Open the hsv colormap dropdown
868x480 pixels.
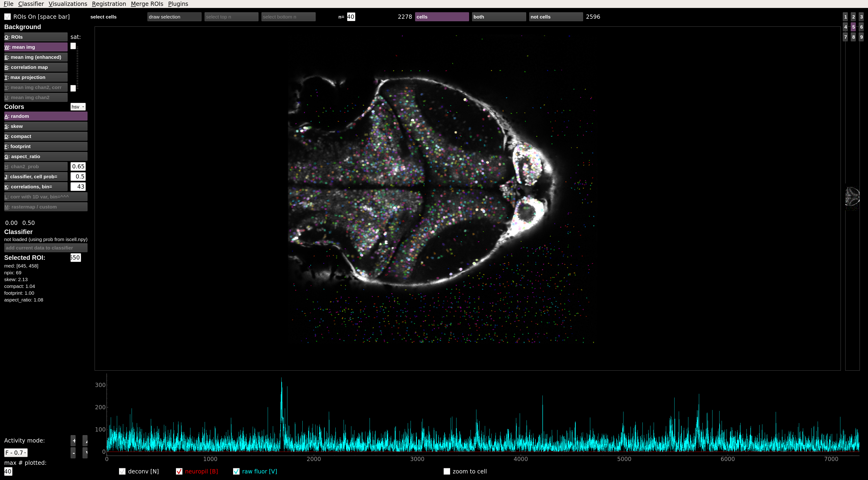click(x=78, y=107)
